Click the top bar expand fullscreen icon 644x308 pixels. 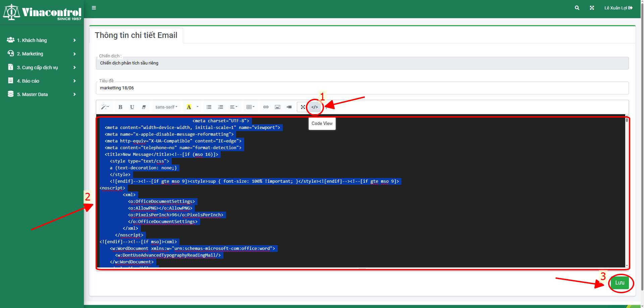(592, 8)
